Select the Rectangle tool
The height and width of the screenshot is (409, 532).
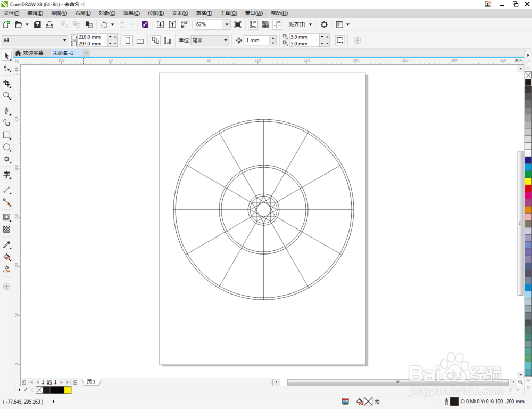point(7,135)
